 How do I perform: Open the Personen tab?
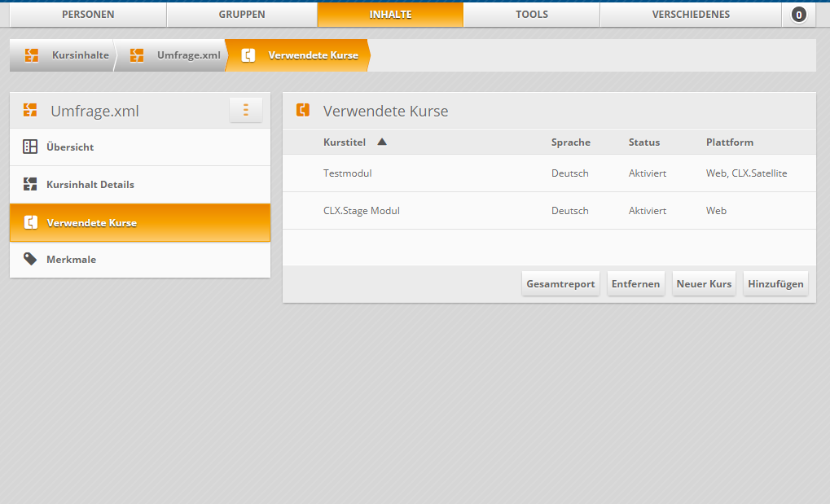(88, 15)
